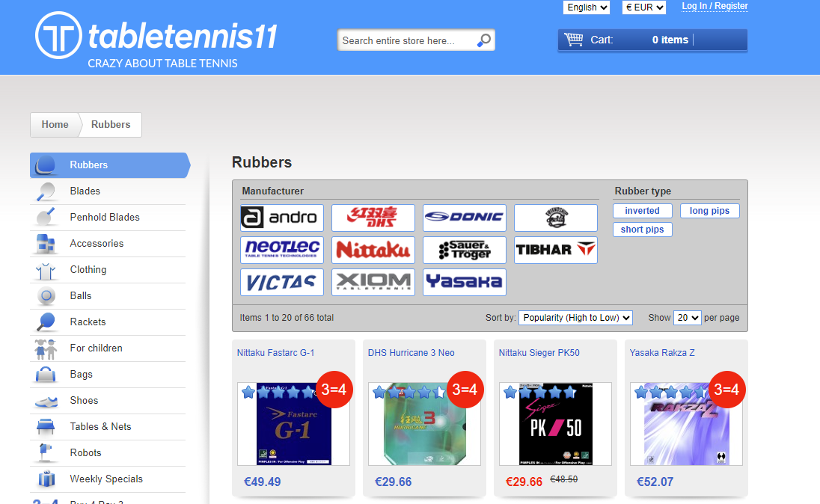Select the inverted rubber type

point(642,211)
